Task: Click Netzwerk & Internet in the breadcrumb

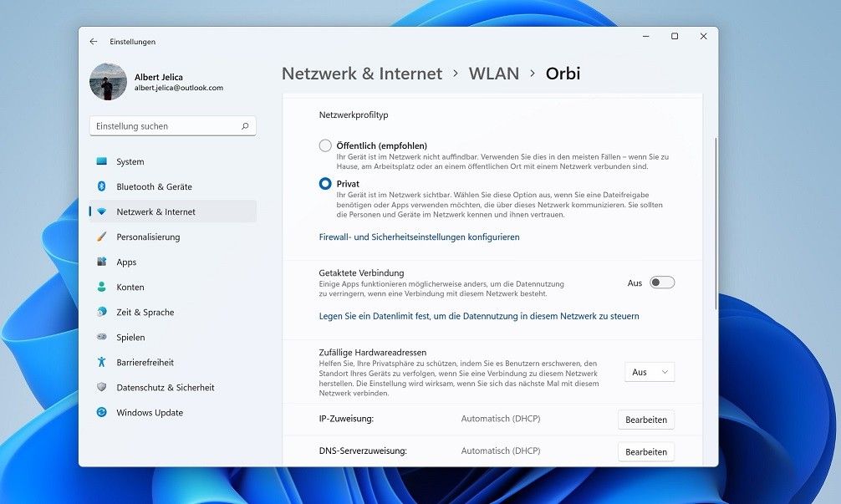Action: click(x=361, y=74)
